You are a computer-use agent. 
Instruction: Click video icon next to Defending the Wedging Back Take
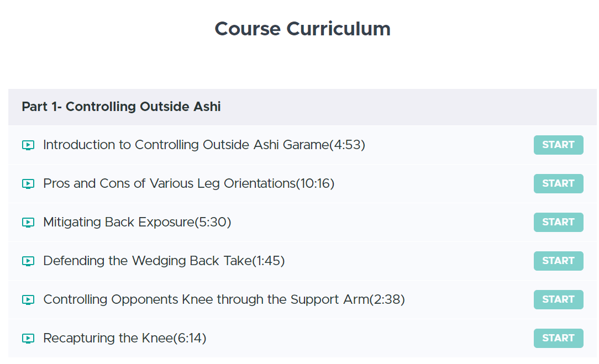tap(28, 261)
